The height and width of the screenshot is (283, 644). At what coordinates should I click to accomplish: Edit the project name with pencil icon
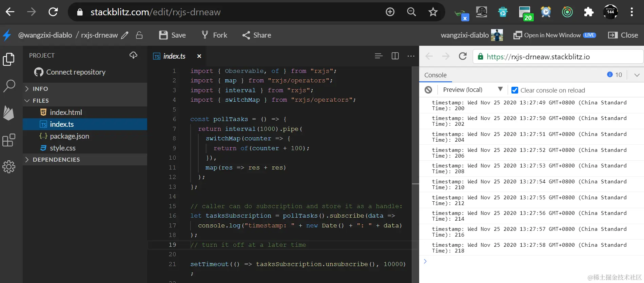(125, 35)
